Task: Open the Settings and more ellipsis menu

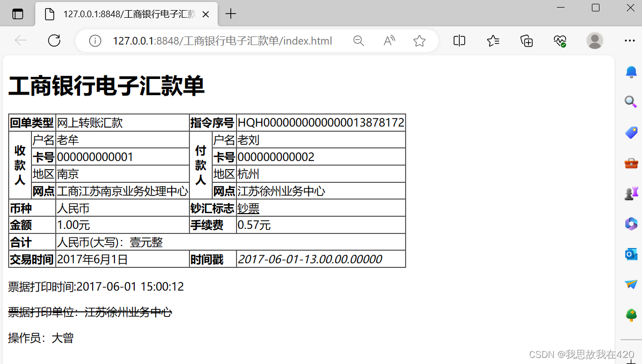Action: [x=629, y=41]
